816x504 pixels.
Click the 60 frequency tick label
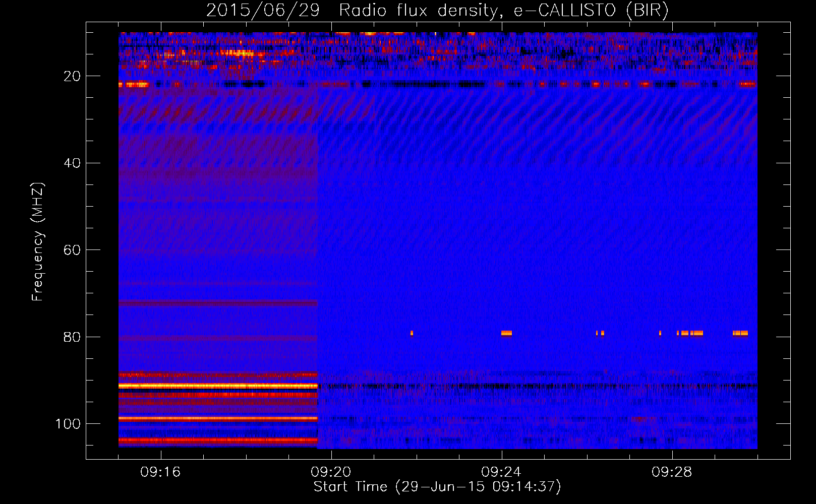72,250
